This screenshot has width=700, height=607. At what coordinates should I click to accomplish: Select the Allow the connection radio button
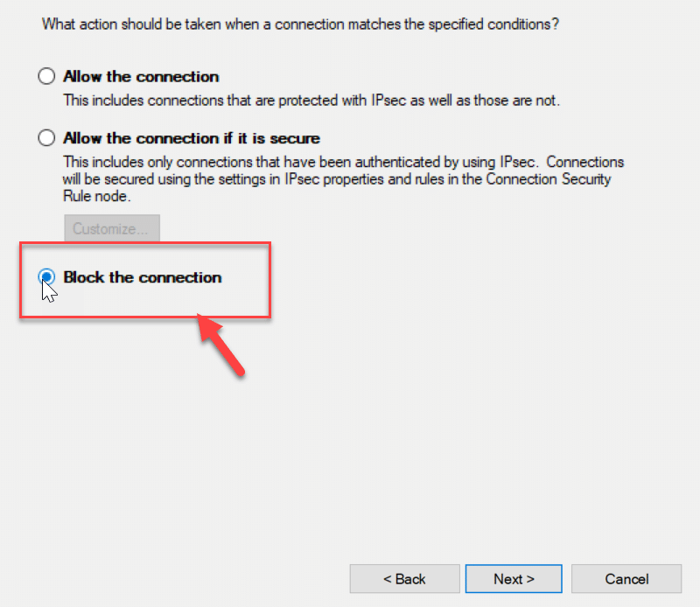click(46, 77)
